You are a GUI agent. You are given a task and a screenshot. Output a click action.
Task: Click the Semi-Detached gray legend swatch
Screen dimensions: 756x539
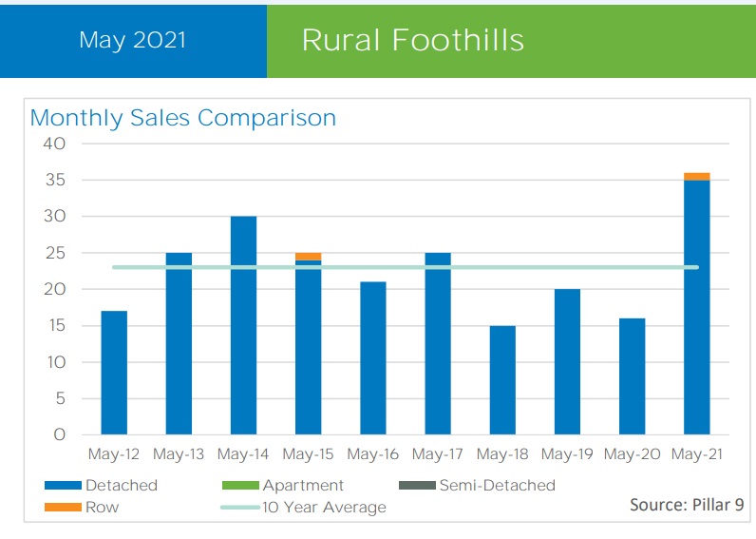click(x=416, y=485)
